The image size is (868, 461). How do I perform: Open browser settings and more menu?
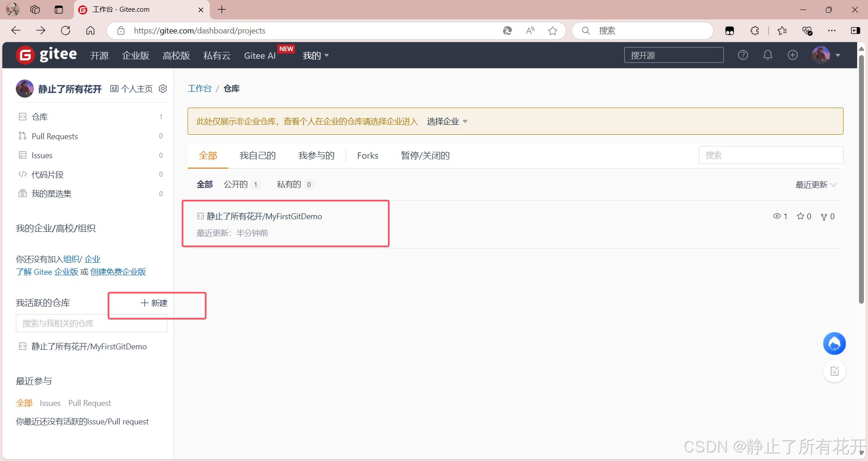click(x=832, y=30)
